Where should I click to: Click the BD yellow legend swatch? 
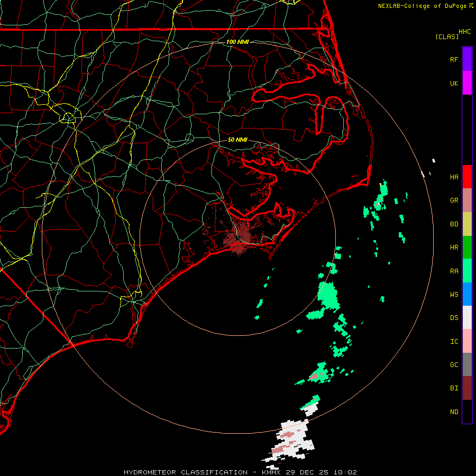(x=467, y=224)
